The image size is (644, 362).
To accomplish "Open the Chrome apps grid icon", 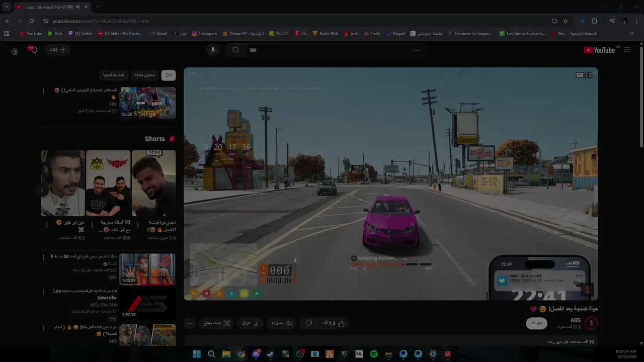I will coord(7,33).
